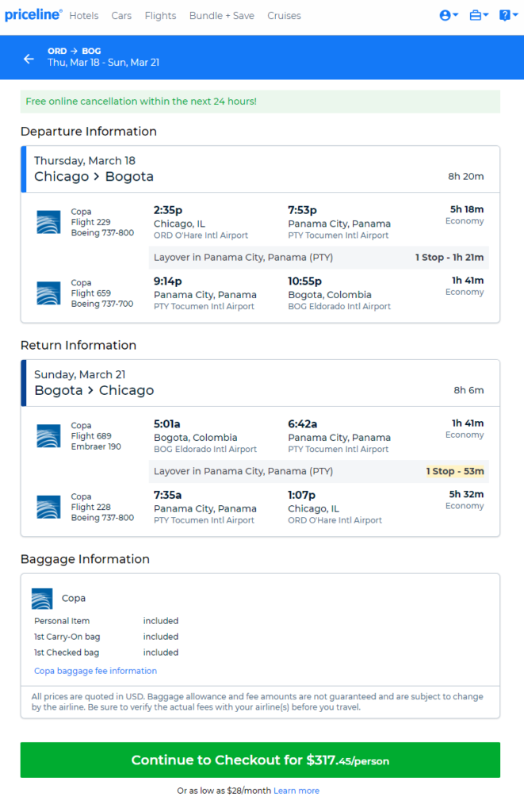The width and height of the screenshot is (524, 812).
Task: Expand the help dropdown arrow
Action: click(515, 15)
